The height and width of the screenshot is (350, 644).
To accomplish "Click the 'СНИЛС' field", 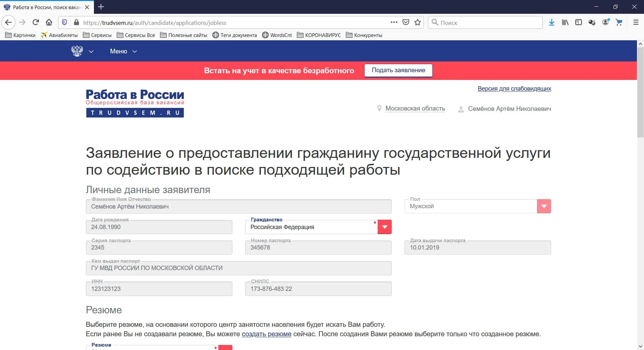I will (318, 289).
